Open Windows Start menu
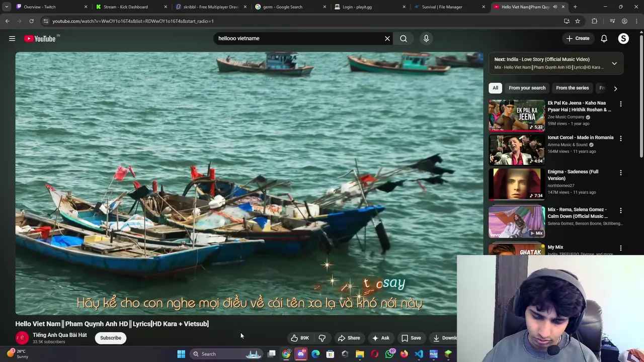 pos(181,354)
